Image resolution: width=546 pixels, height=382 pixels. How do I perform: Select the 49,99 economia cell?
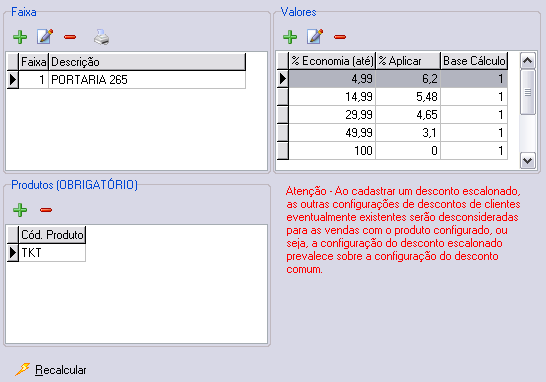pyautogui.click(x=332, y=133)
